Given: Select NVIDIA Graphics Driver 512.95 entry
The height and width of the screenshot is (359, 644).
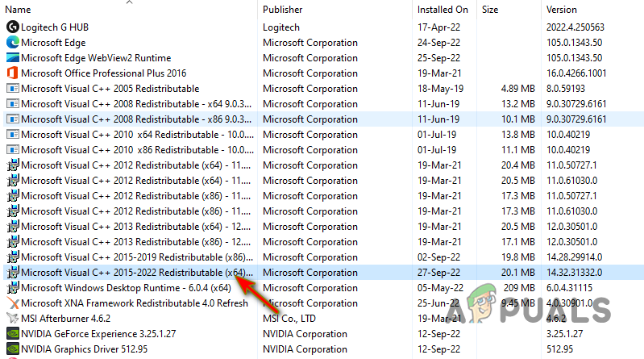Looking at the screenshot, I should pyautogui.click(x=84, y=349).
